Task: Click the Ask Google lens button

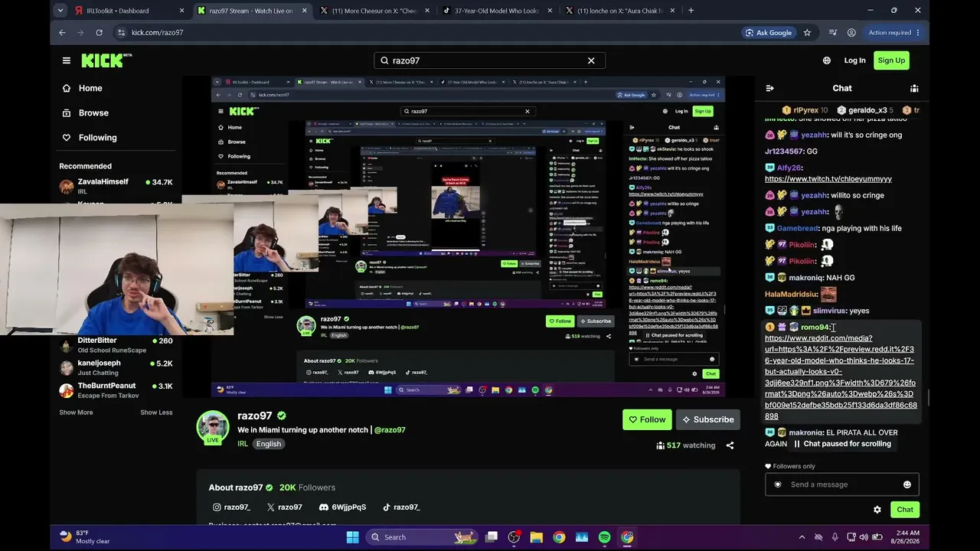Action: coord(769,33)
